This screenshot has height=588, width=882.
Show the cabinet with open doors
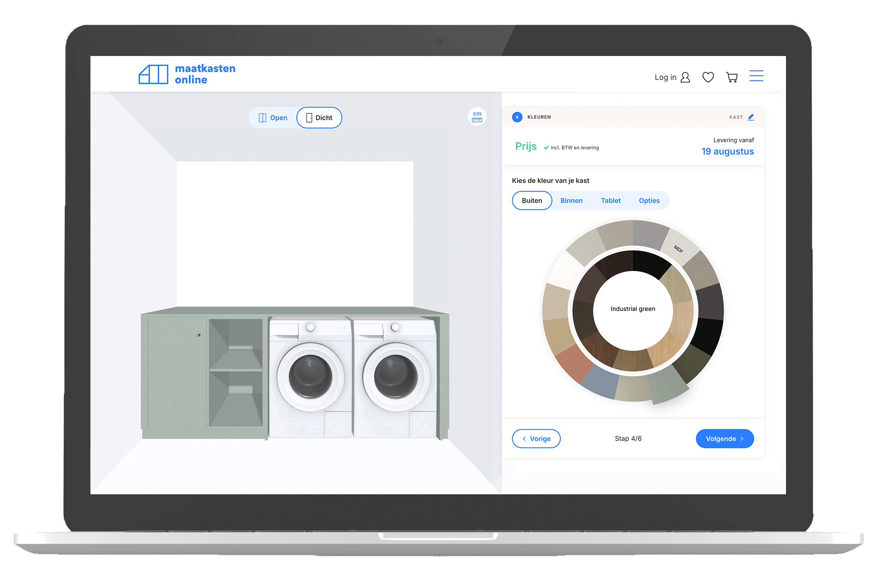point(273,118)
